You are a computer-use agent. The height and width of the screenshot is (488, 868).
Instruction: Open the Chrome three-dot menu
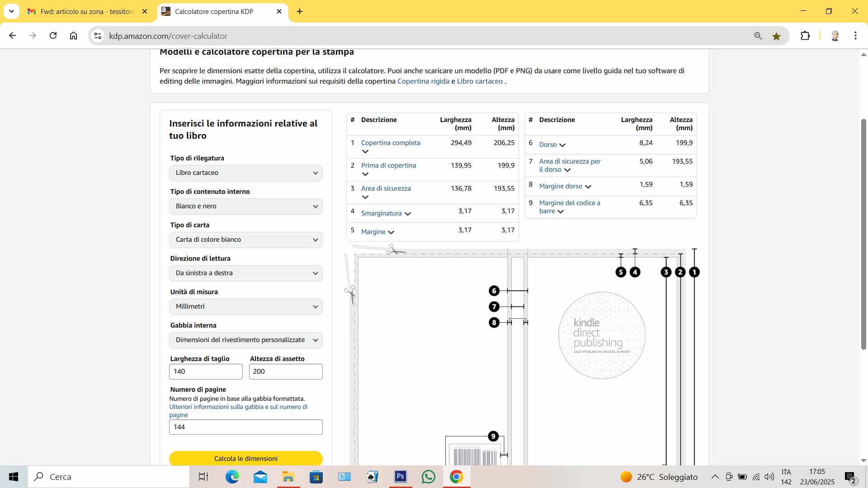pyautogui.click(x=855, y=36)
